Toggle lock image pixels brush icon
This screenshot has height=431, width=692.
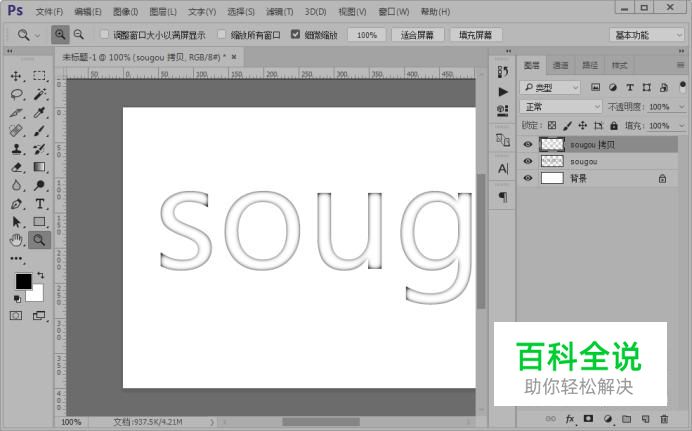568,126
